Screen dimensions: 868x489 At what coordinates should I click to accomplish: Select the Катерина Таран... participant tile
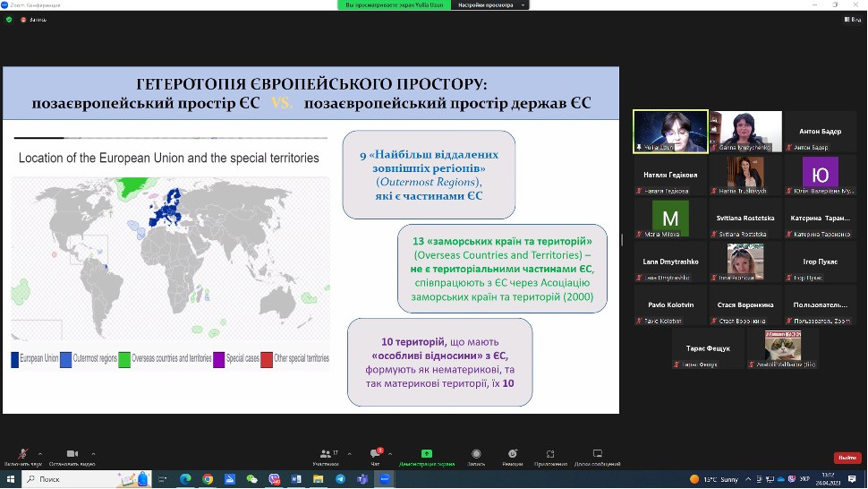tap(820, 219)
